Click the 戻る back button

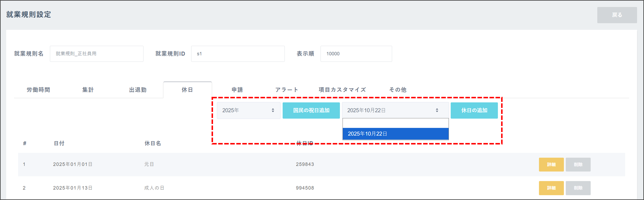pos(617,15)
